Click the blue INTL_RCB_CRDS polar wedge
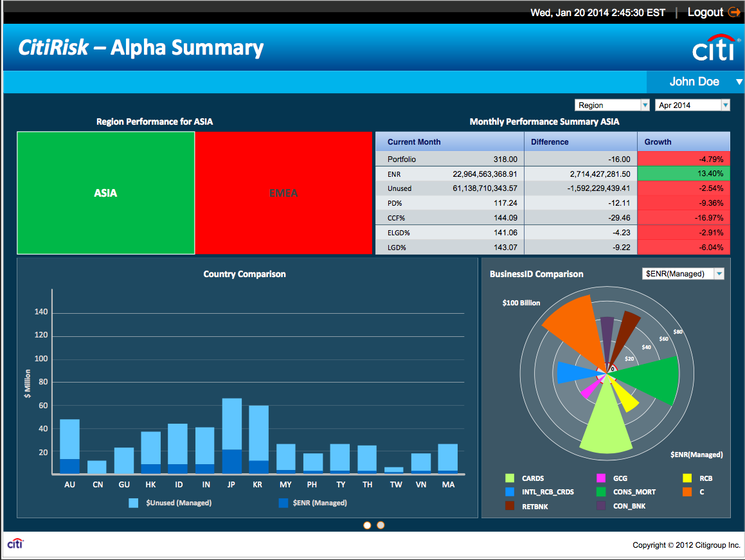Screen dimensions: 745x560 pyautogui.click(x=576, y=372)
